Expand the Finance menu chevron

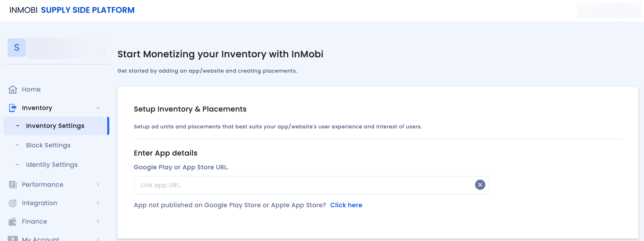pyautogui.click(x=98, y=221)
